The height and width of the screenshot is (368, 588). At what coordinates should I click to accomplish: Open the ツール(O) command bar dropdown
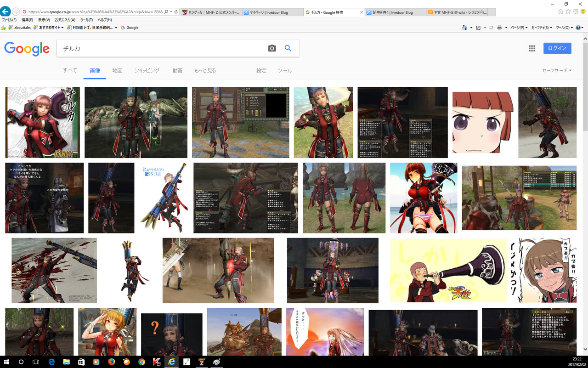tap(564, 28)
